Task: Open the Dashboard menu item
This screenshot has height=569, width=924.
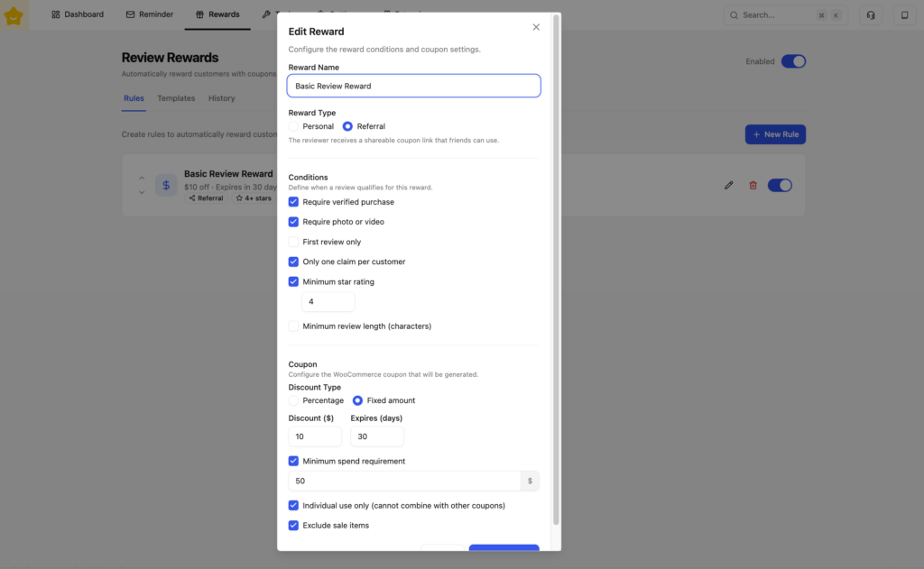Action: [x=78, y=14]
